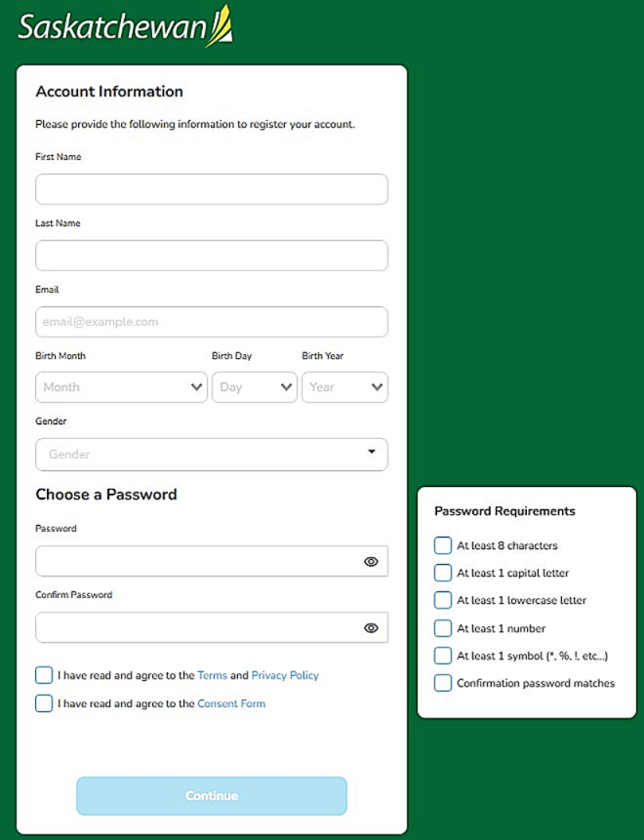This screenshot has width=644, height=840.
Task: Check the Terms and Privacy Policy agreement box
Action: point(44,675)
